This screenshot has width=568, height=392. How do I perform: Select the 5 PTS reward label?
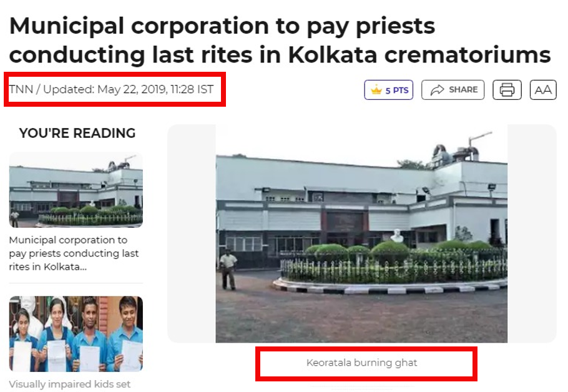(x=396, y=91)
